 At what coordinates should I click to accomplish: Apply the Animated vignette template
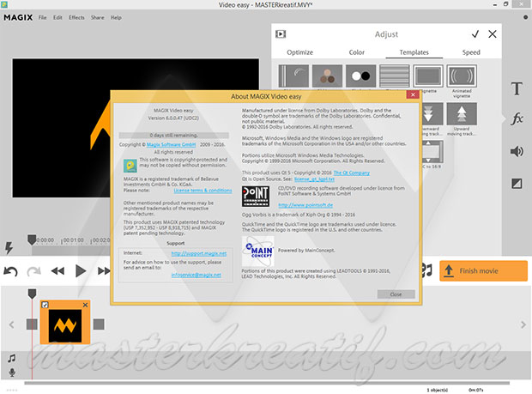coord(462,76)
